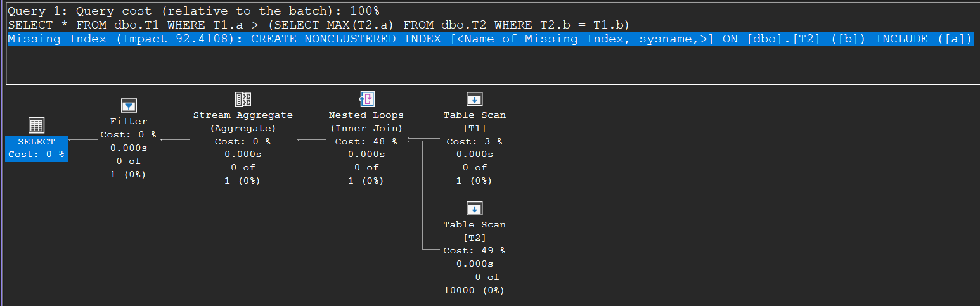
Task: Click the '[T1]' table name label
Action: tap(475, 128)
